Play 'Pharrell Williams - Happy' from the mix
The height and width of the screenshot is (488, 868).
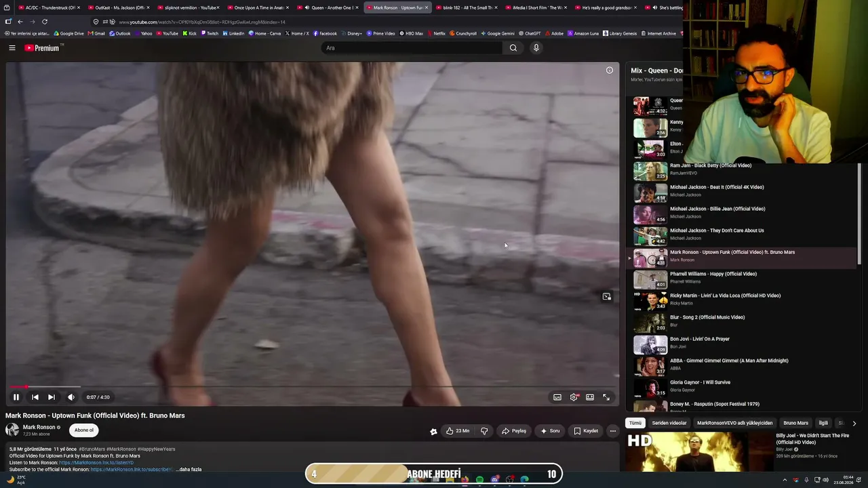743,279
